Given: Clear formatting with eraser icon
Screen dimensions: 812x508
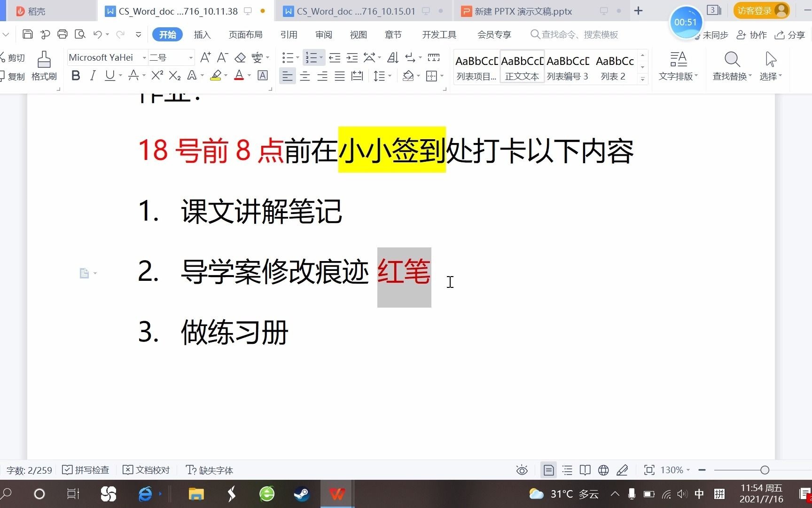Looking at the screenshot, I should pyautogui.click(x=240, y=57).
